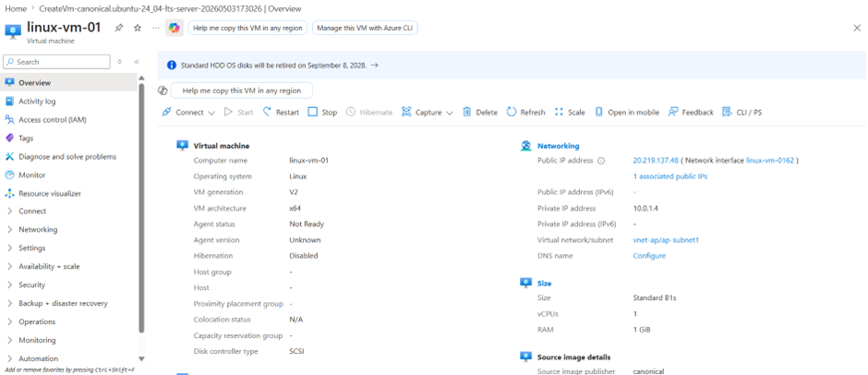Expand Operations section in sidebar
The width and height of the screenshot is (868, 375).
(x=9, y=321)
